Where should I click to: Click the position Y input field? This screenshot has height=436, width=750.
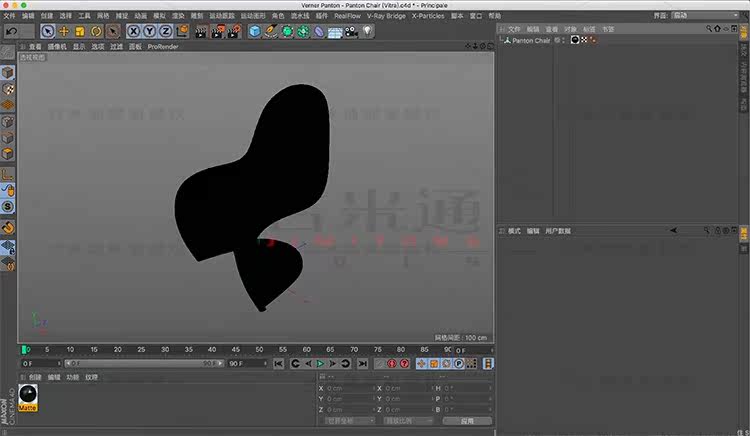348,399
